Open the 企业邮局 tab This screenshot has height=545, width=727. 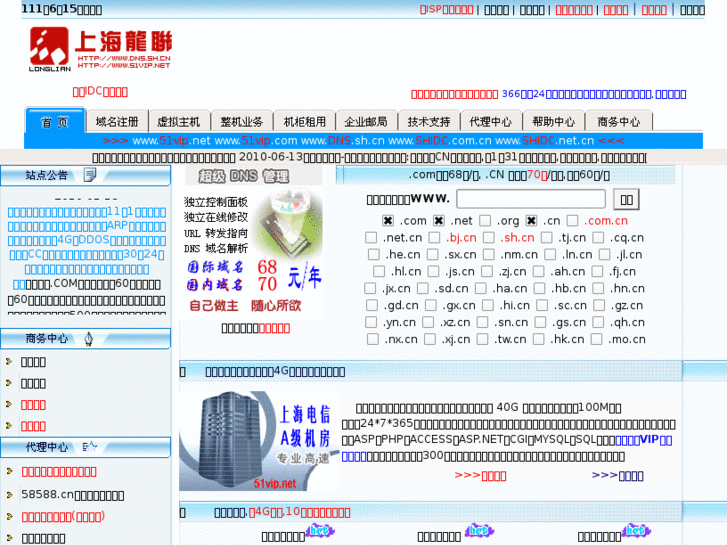(x=366, y=122)
